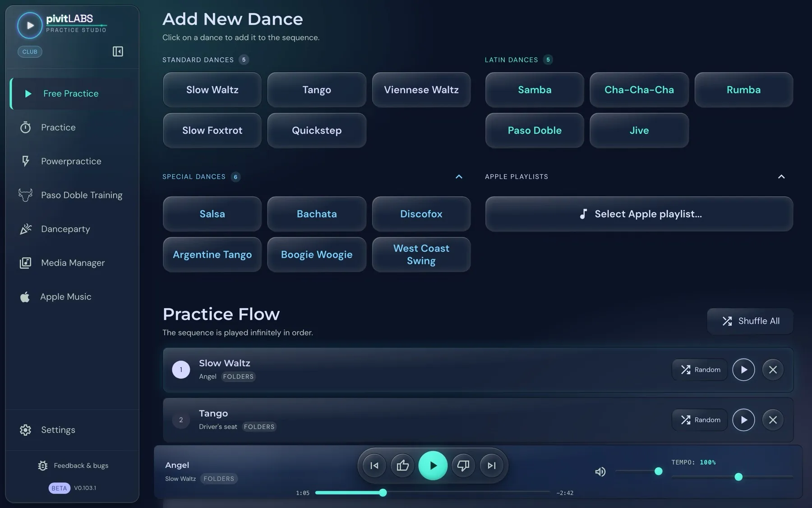Add Viennese Waltz to the sequence
Viewport: 812px width, 508px height.
click(421, 90)
